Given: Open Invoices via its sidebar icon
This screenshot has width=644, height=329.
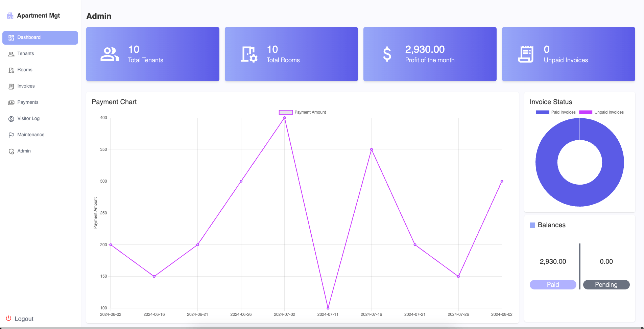Looking at the screenshot, I should pyautogui.click(x=11, y=86).
